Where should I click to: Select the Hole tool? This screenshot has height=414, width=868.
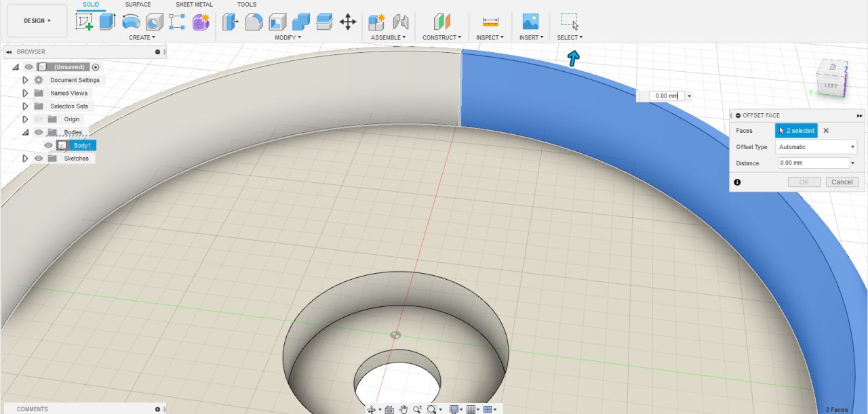tap(155, 22)
